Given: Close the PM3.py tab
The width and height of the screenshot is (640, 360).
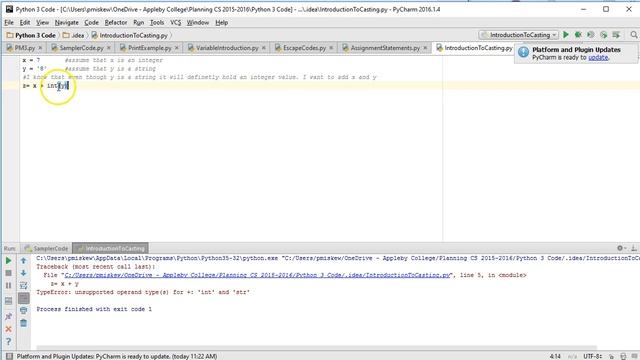Looking at the screenshot, I should (40, 48).
